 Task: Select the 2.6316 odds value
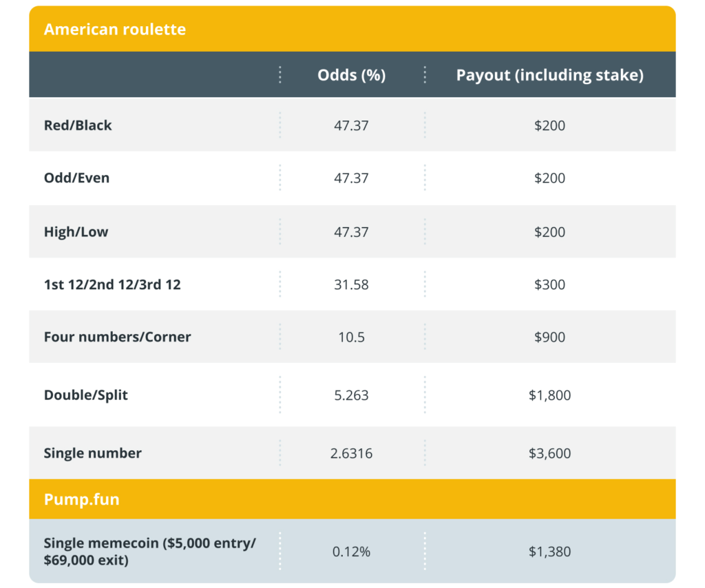click(351, 453)
